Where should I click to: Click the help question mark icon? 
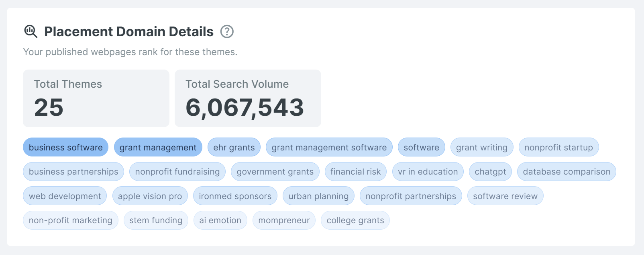[227, 31]
